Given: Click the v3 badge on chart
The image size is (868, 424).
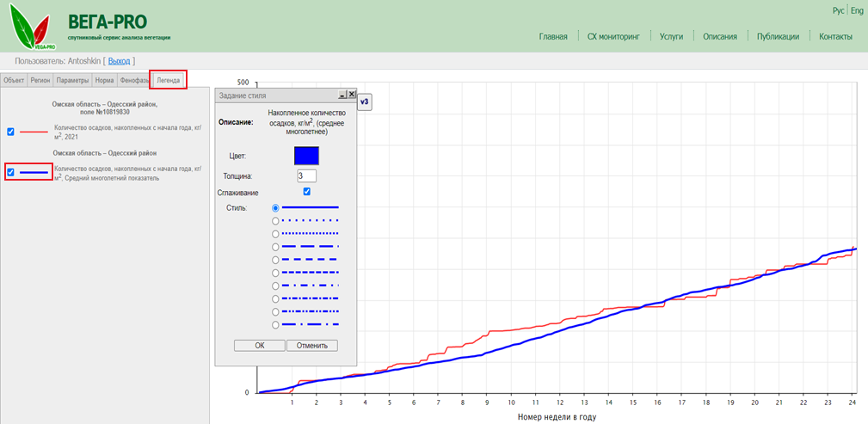Looking at the screenshot, I should click(x=364, y=102).
